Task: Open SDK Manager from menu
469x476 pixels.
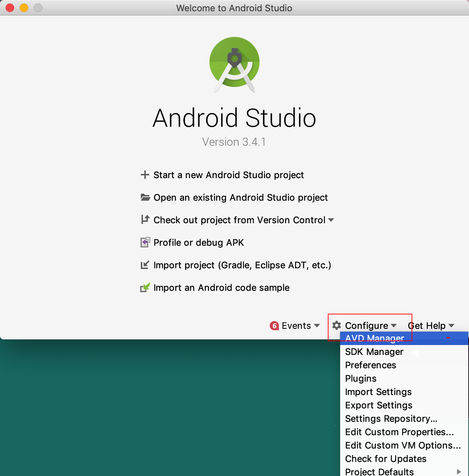Action: coord(404,352)
